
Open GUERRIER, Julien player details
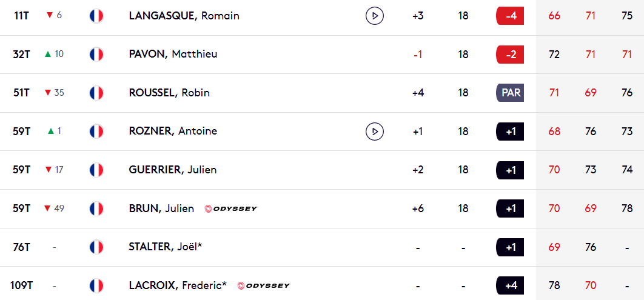point(172,170)
